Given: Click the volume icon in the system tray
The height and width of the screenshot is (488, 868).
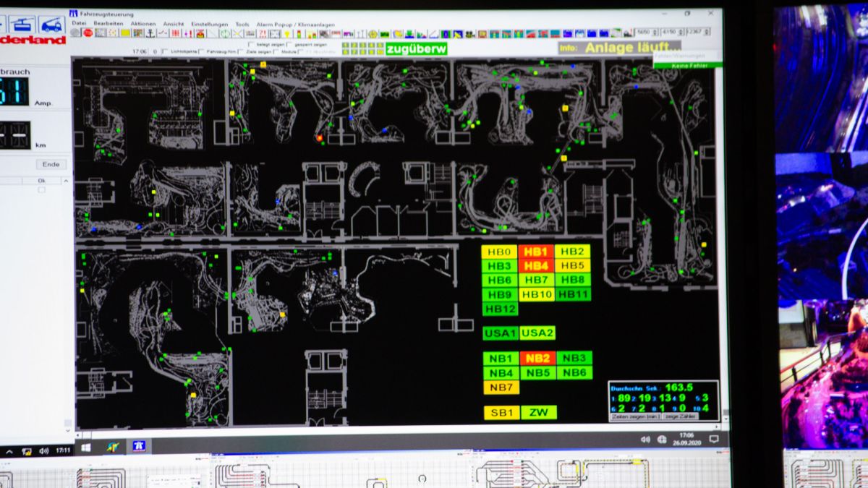Looking at the screenshot, I should [644, 439].
